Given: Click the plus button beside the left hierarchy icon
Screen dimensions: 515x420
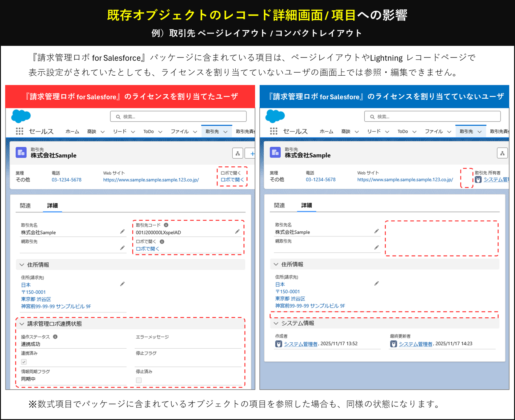Looking at the screenshot, I should coord(251,153).
